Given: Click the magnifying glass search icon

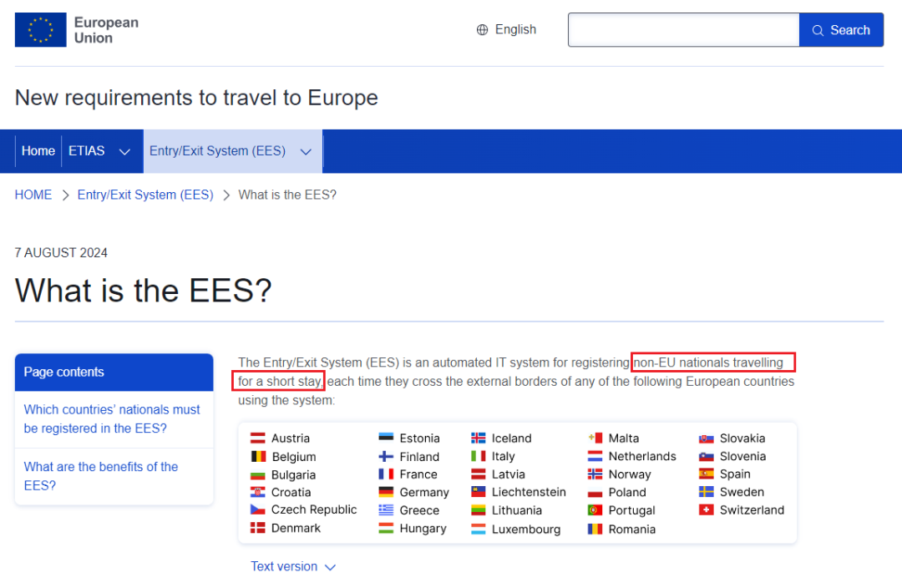Looking at the screenshot, I should [x=817, y=30].
